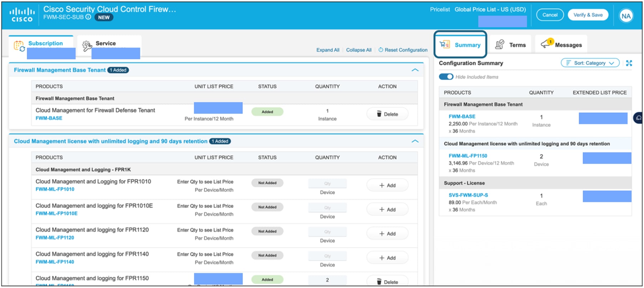Open the NA user avatar

pos(626,16)
